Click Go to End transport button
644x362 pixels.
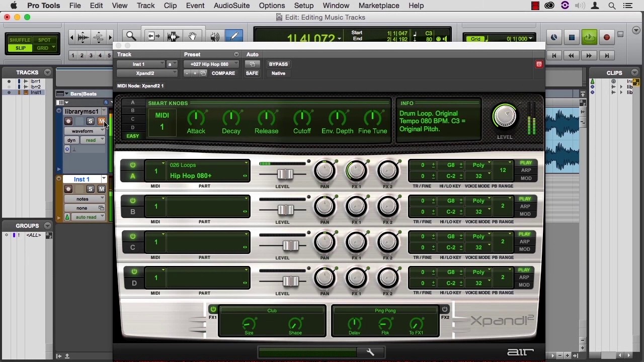607,56
